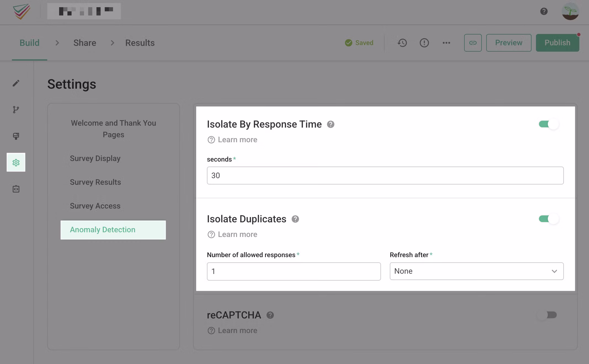Open the revision history clock icon

tap(402, 43)
